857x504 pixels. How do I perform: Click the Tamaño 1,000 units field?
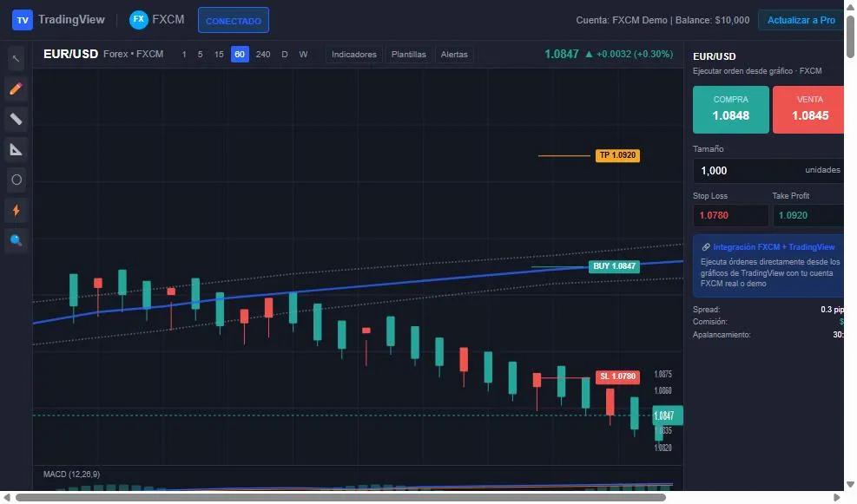[x=768, y=170]
